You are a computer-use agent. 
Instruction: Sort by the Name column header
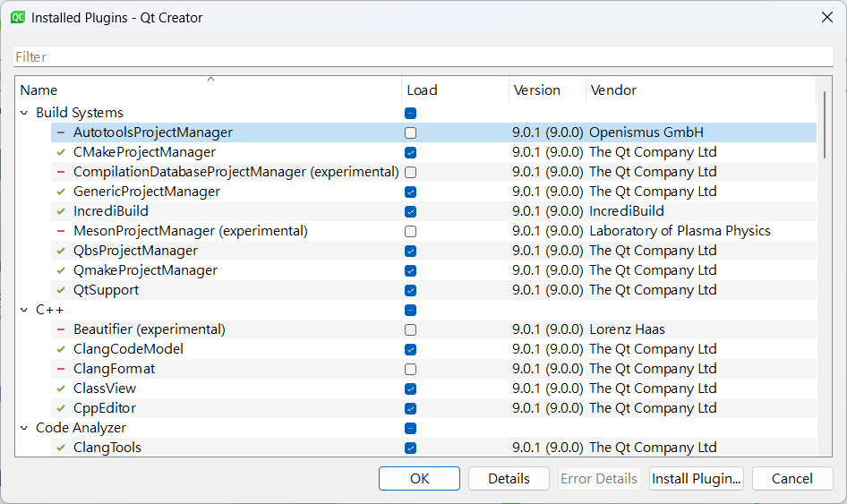[x=209, y=90]
